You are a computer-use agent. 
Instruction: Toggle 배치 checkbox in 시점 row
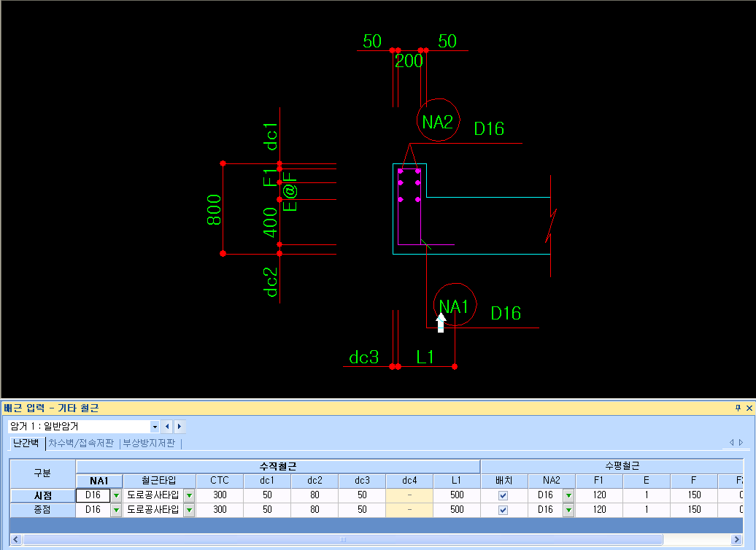[x=503, y=495]
